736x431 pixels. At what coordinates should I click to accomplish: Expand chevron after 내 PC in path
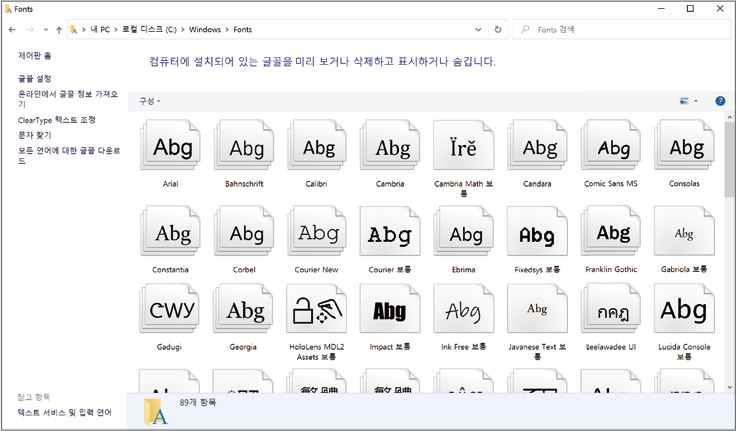click(x=115, y=30)
